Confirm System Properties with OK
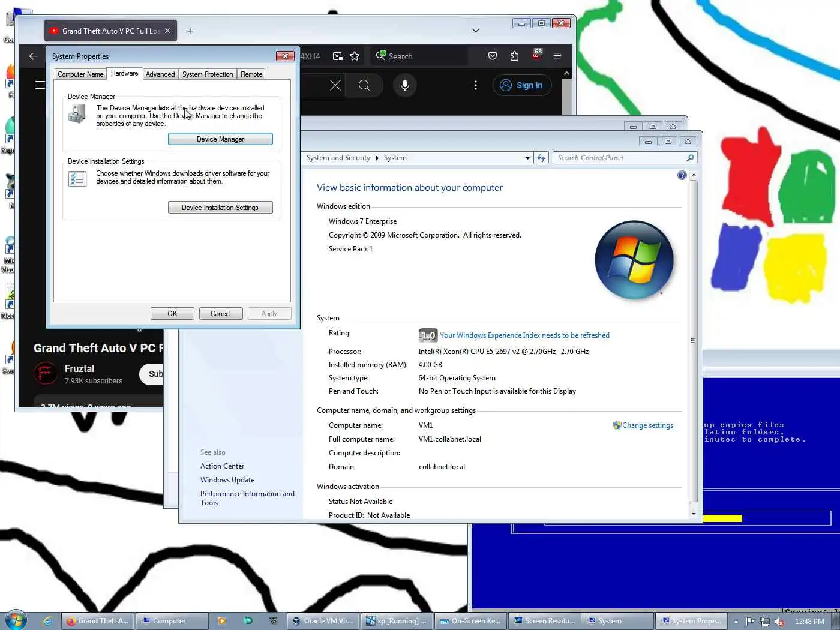Screen dimensions: 840x630 (x=172, y=314)
